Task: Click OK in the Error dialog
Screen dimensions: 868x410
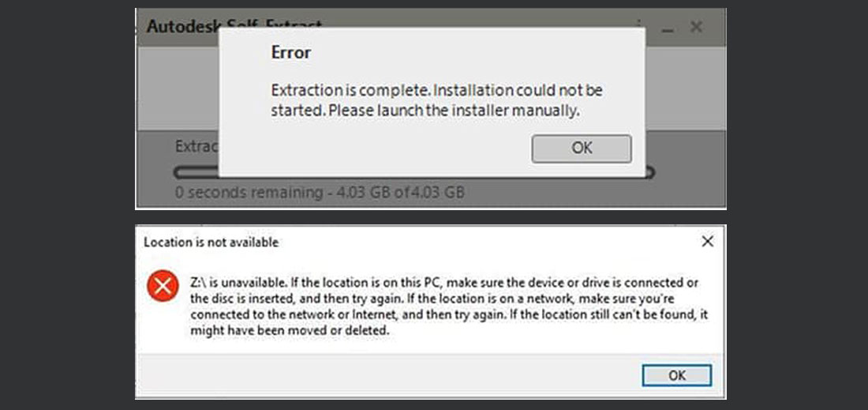Action: coord(582,149)
